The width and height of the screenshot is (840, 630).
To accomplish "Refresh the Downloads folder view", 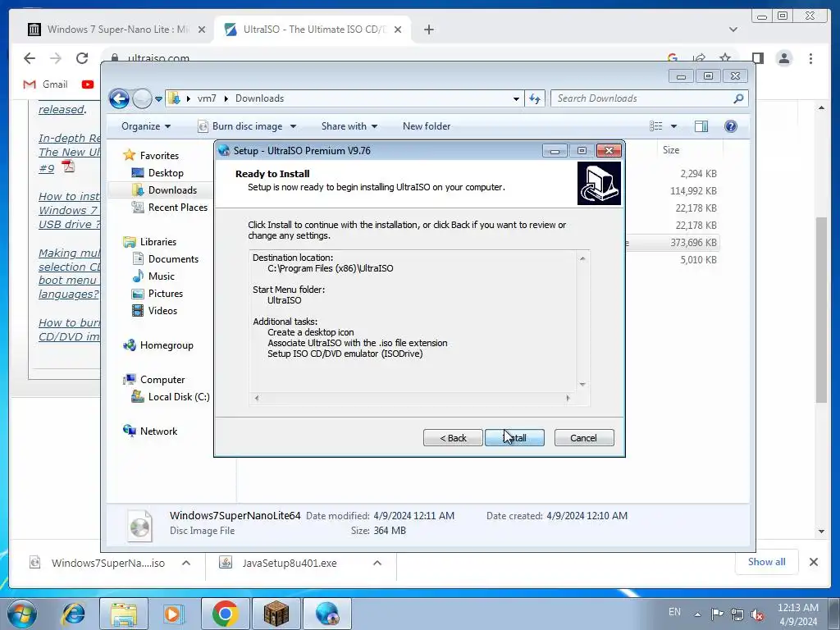I will pyautogui.click(x=535, y=98).
